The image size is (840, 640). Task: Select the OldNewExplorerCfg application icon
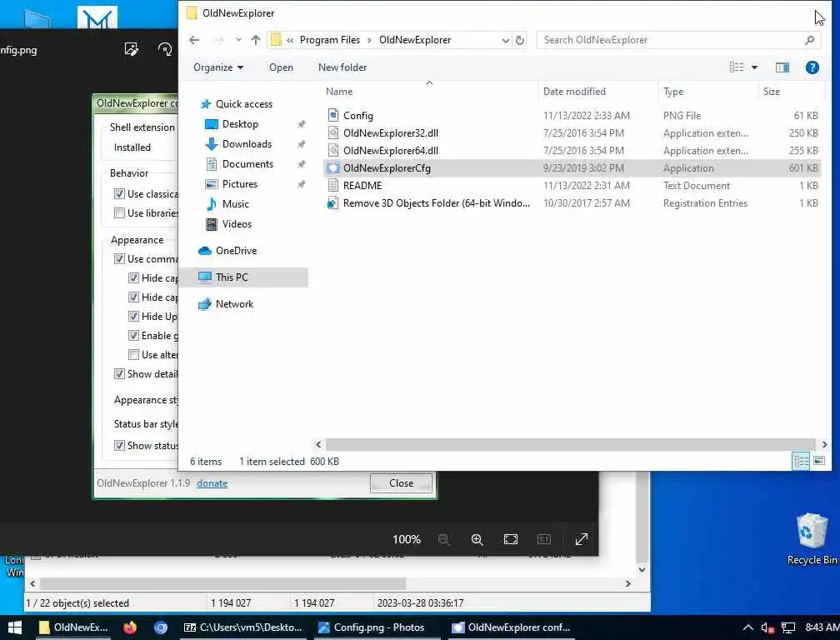[332, 168]
